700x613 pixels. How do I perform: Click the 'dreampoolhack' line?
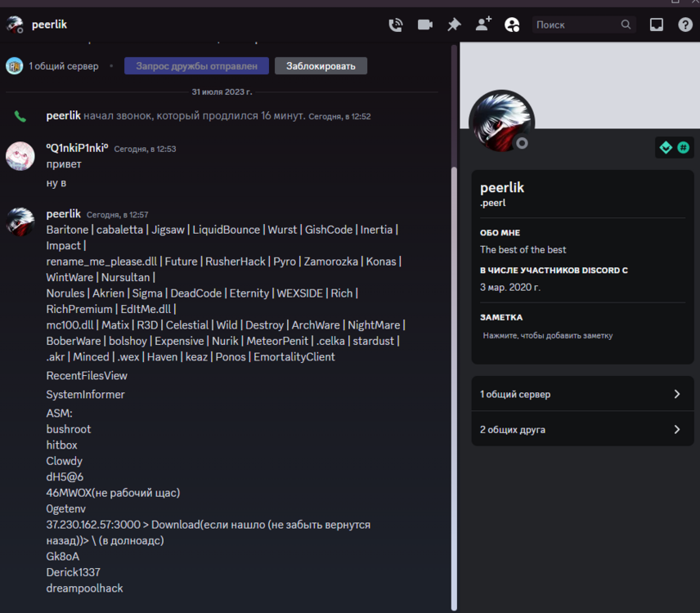point(84,588)
